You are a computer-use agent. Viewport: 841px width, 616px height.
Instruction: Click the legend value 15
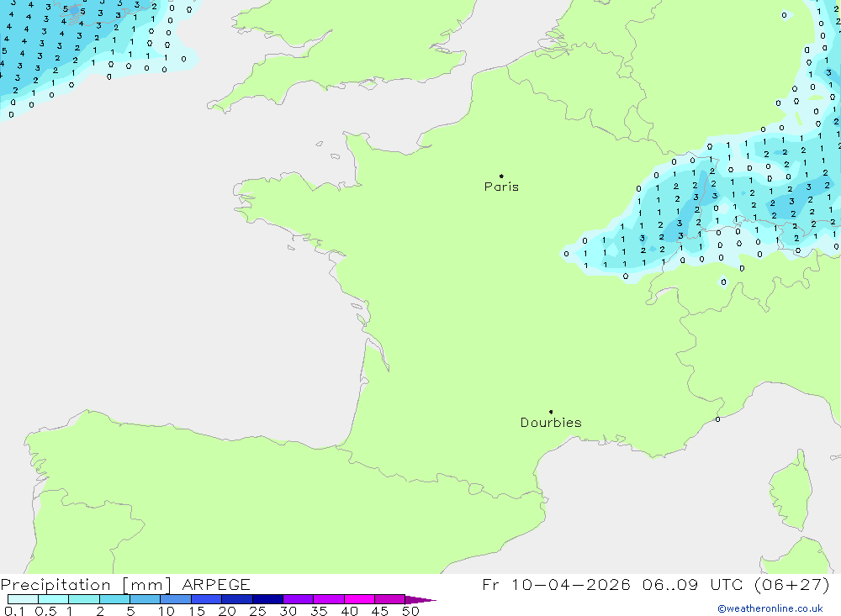click(x=197, y=611)
